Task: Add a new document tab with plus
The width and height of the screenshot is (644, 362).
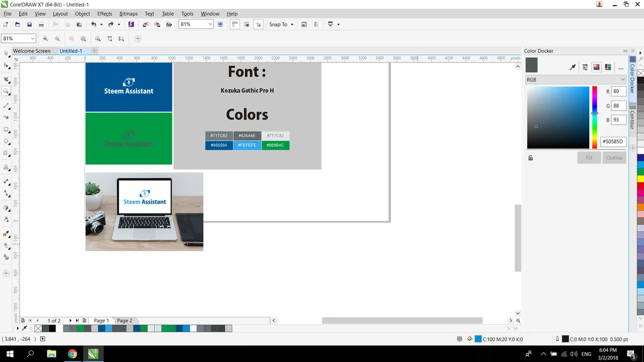Action: 94,51
